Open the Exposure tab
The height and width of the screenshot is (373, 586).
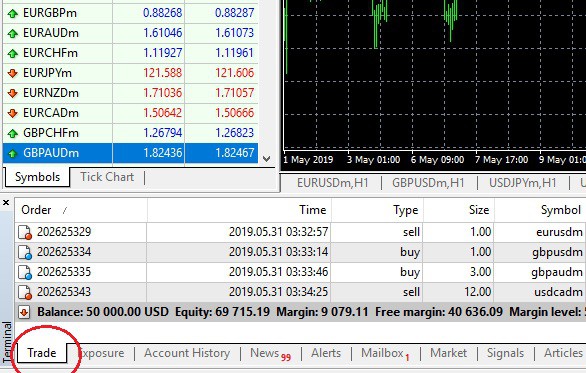102,353
